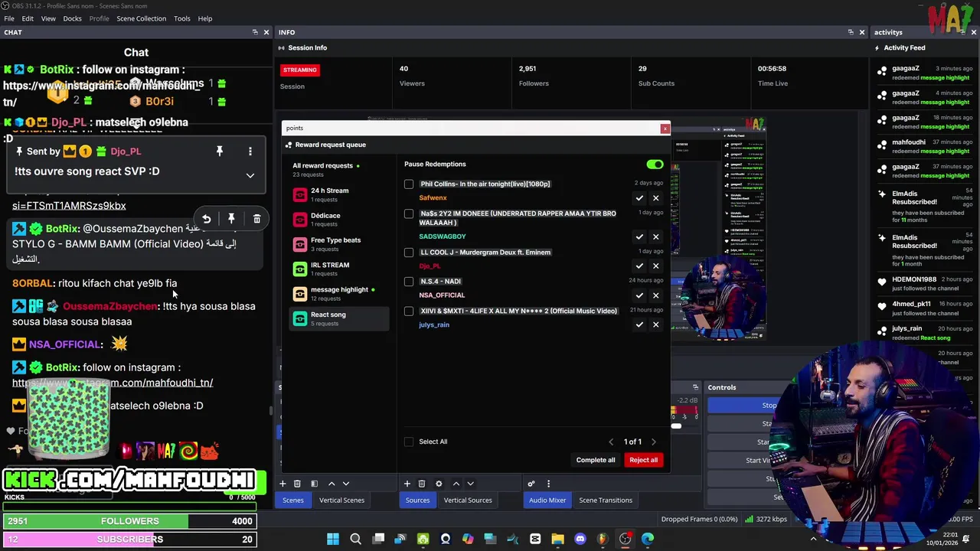Open the Scene Collection menu
The image size is (980, 551).
point(141,18)
